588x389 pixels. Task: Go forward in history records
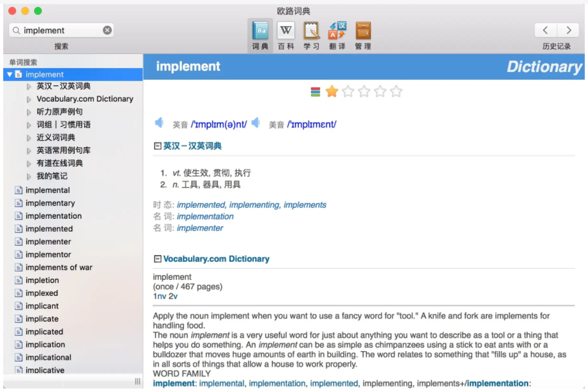pyautogui.click(x=568, y=30)
